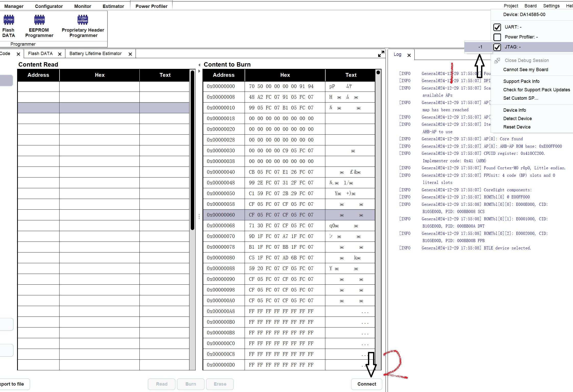Click the grayed Close Debug Session icon
Viewport: 573px width, 392px height.
click(497, 60)
